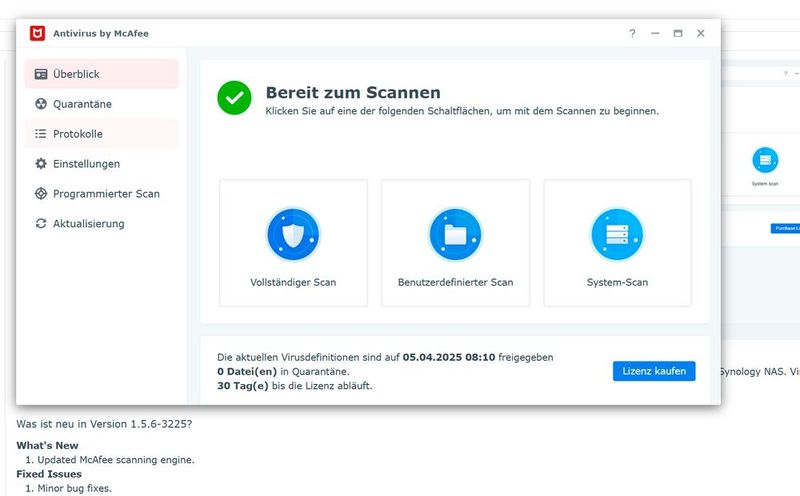Click the green ready checkmark icon
The height and width of the screenshot is (496, 800).
coord(234,98)
